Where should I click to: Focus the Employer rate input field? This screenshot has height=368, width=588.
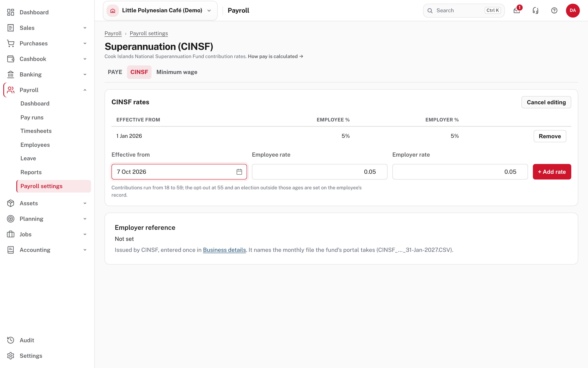(460, 172)
